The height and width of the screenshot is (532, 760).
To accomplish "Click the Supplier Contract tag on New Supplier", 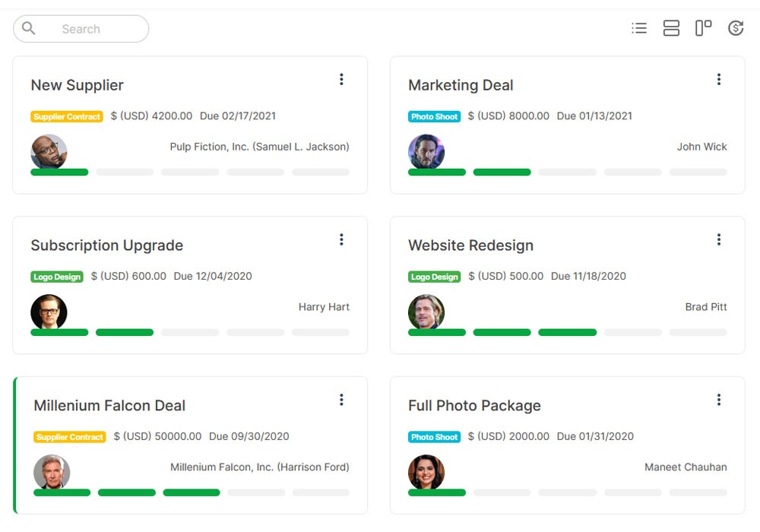I will tap(67, 117).
